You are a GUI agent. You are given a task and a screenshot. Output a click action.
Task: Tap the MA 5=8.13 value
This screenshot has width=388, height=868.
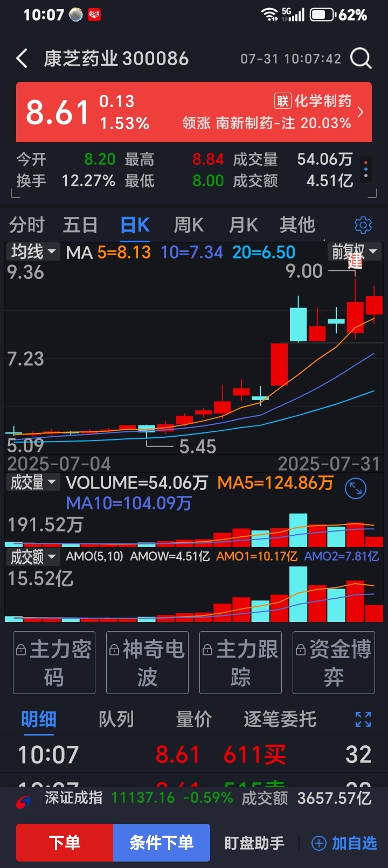(x=124, y=252)
